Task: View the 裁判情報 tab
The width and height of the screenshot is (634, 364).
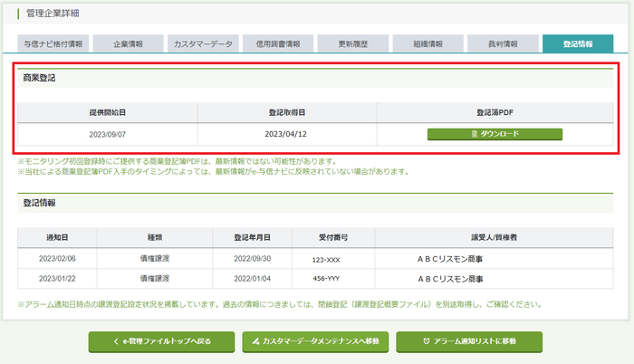Action: click(x=503, y=43)
